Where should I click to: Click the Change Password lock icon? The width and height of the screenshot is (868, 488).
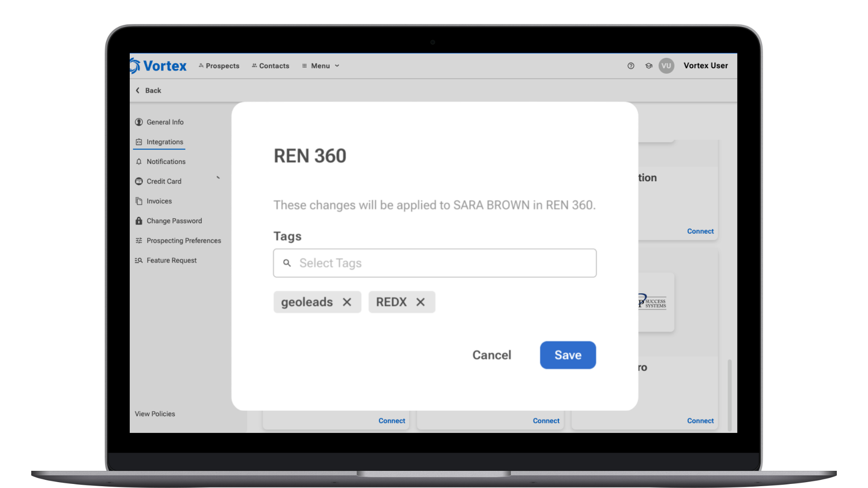tap(139, 221)
